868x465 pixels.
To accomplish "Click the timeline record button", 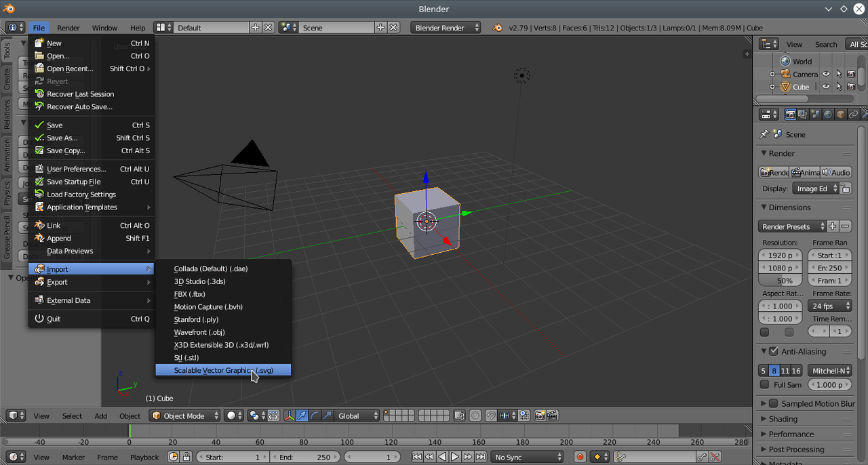I will click(580, 457).
